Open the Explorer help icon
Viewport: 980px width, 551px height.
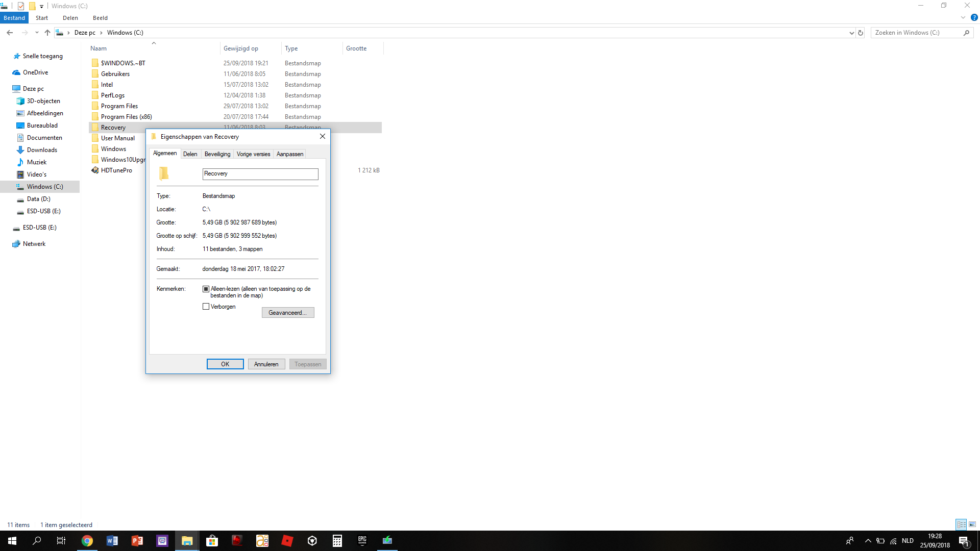pyautogui.click(x=974, y=17)
